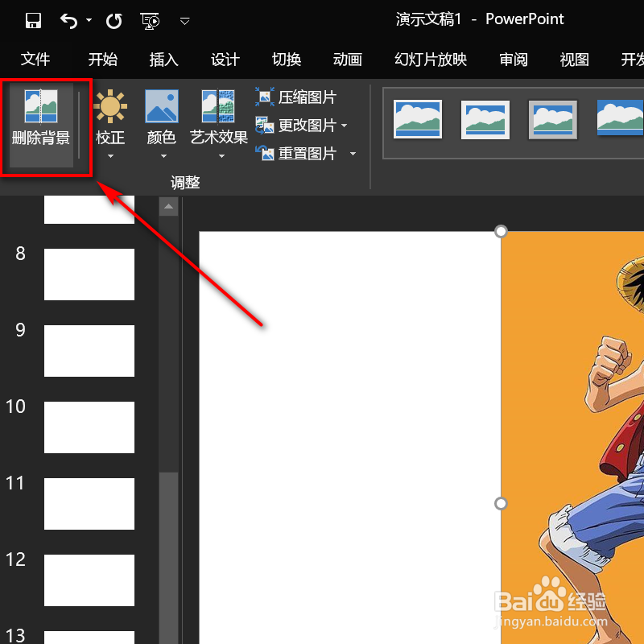Expand the 艺术效果 dropdown arrow
Viewport: 644px width, 644px height.
click(221, 156)
